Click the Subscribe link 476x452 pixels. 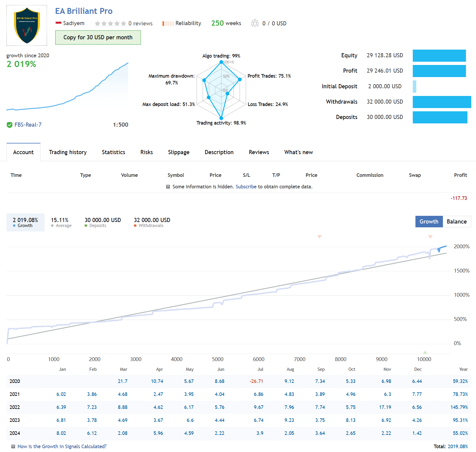[x=246, y=187]
